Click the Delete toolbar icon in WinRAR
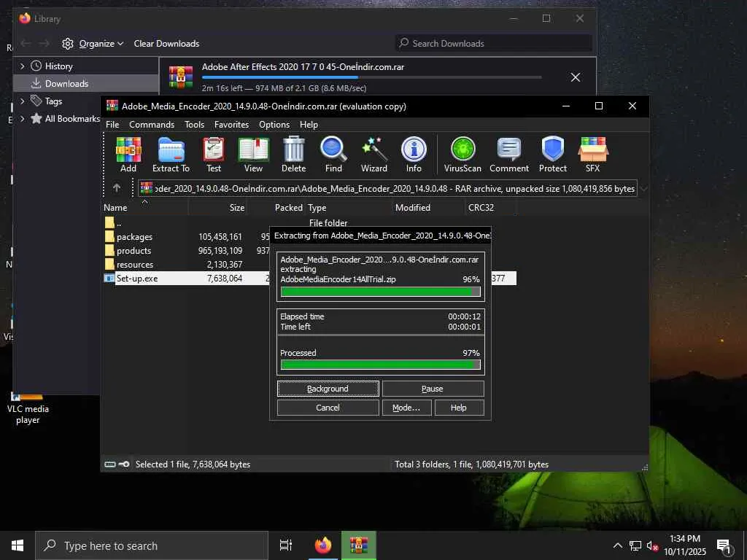 [x=293, y=155]
